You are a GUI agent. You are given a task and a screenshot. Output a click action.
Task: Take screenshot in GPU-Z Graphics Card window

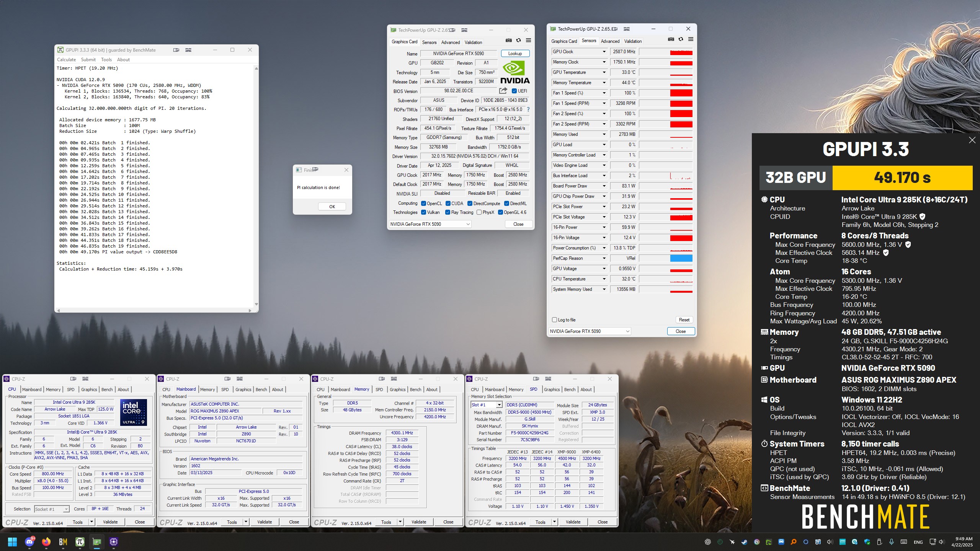click(x=508, y=41)
